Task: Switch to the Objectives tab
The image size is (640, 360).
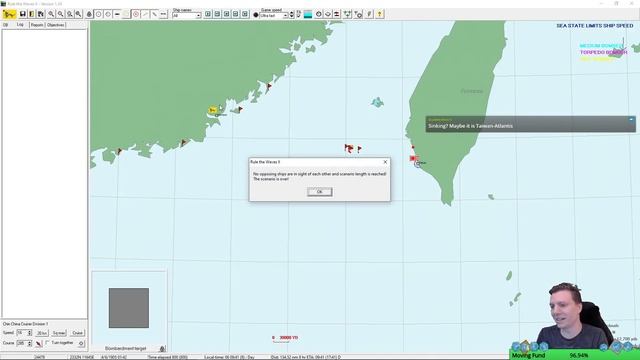Action: 56,25
